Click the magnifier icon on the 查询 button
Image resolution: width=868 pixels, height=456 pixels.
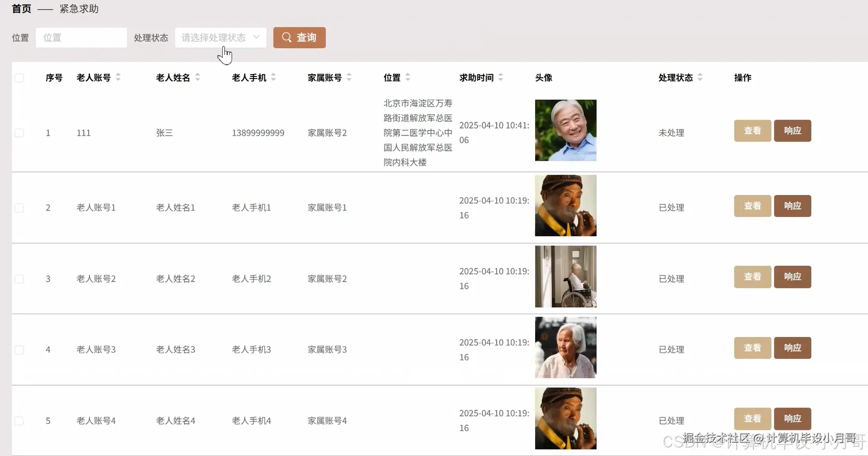[286, 38]
